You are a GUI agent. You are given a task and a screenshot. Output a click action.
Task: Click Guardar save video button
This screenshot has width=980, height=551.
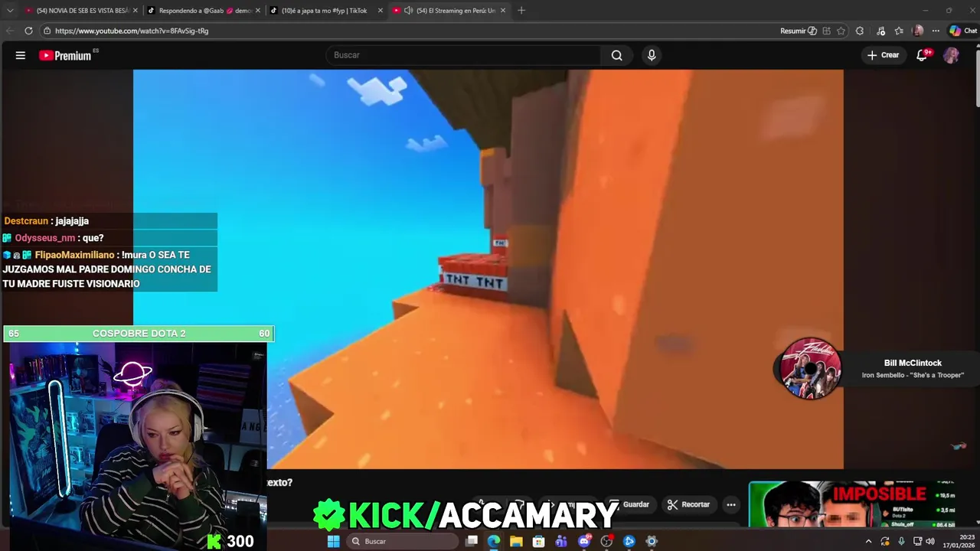(x=629, y=504)
